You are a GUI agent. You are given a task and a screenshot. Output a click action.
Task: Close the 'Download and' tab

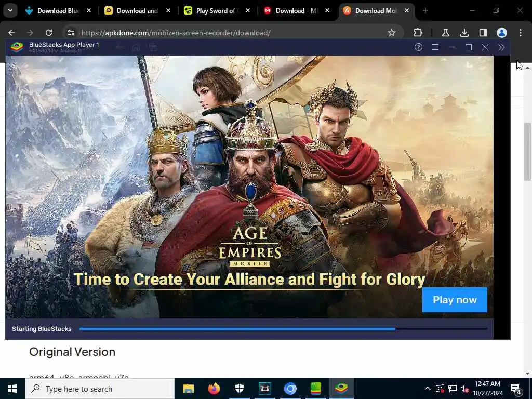coord(168,10)
